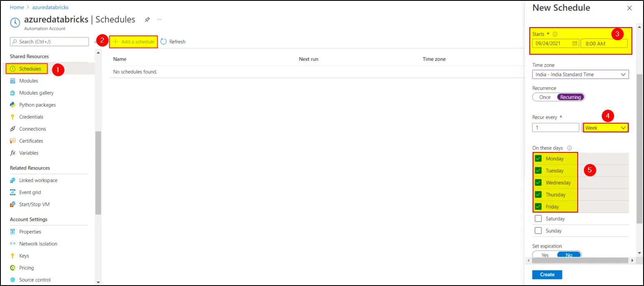644x286 pixels.
Task: Open Source control menu item
Action: click(x=35, y=280)
